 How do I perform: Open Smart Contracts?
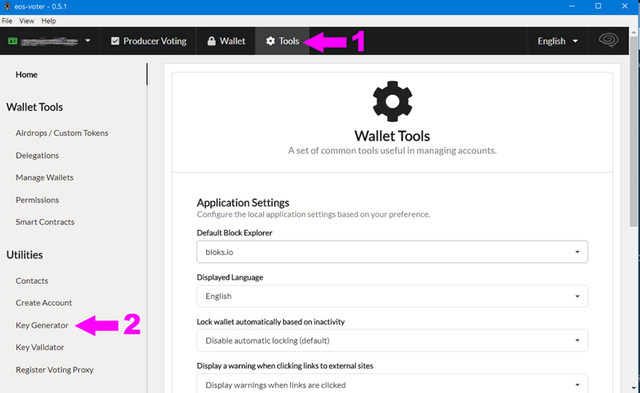tap(45, 222)
